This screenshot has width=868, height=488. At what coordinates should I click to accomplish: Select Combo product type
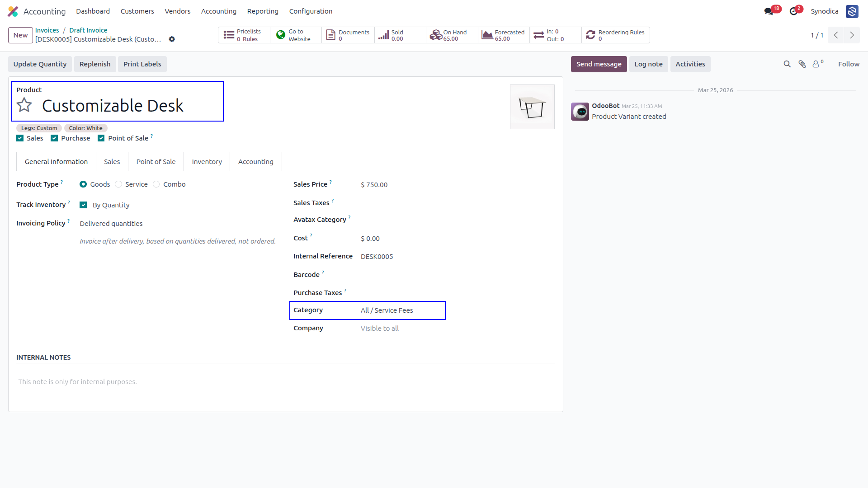pyautogui.click(x=156, y=184)
